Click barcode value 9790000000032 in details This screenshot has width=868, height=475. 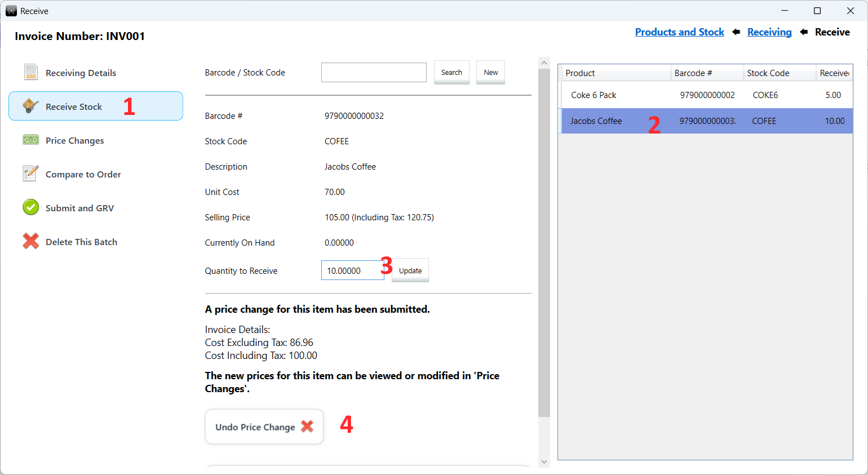tap(354, 116)
